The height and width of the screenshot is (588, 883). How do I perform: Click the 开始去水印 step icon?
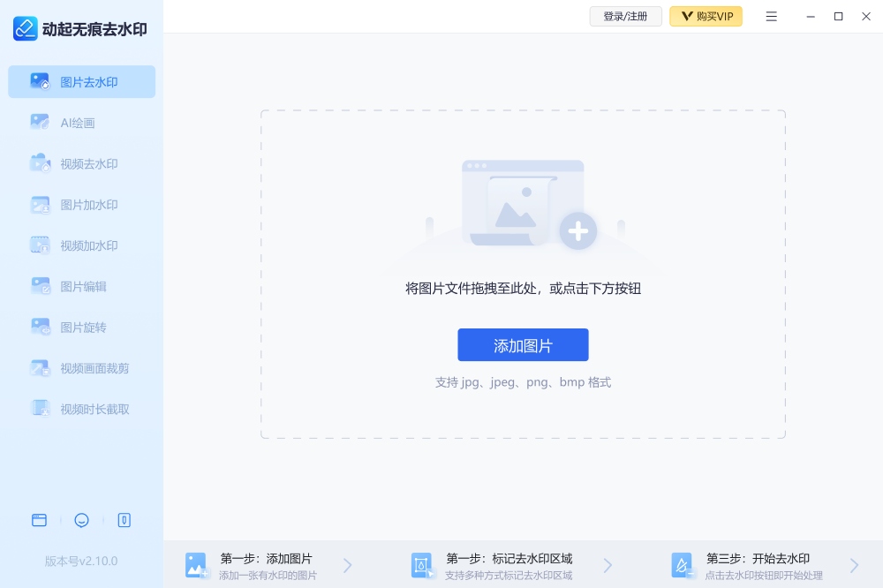(x=683, y=565)
